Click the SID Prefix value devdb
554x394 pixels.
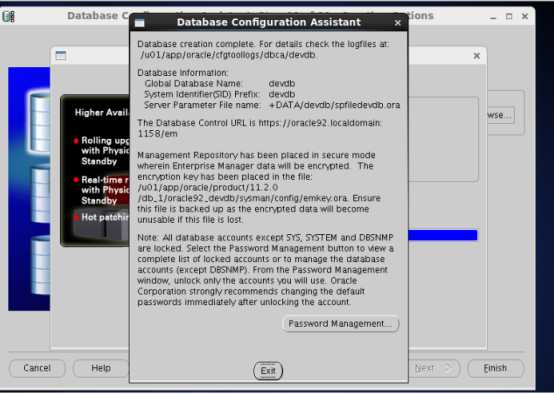tap(282, 94)
